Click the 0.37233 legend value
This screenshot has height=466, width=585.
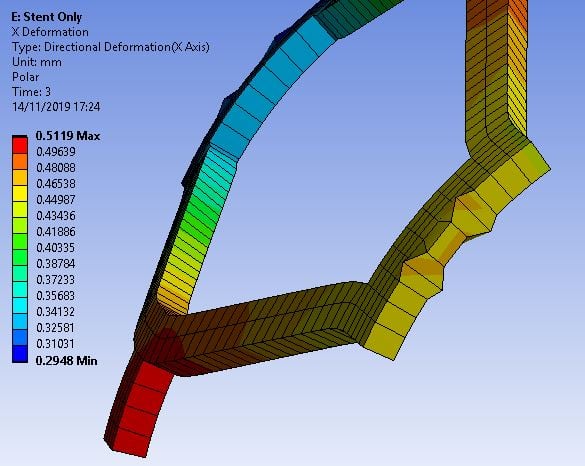(56, 280)
